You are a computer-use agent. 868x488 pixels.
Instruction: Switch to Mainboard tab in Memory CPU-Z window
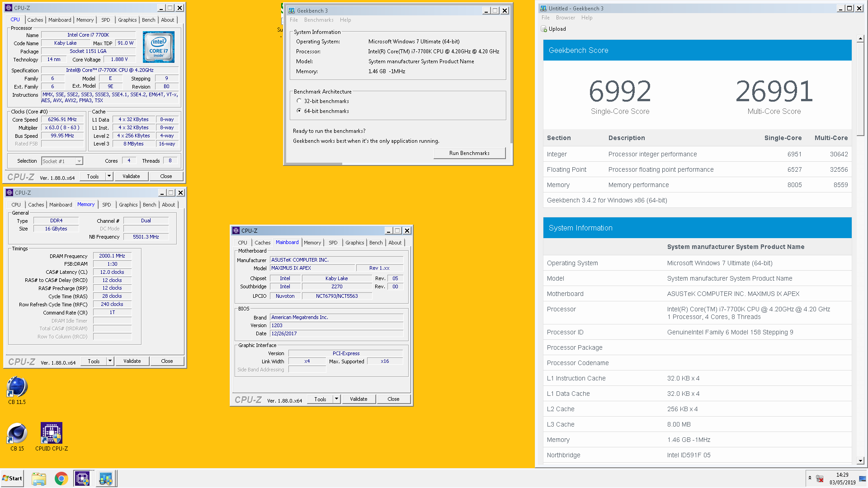tap(61, 205)
